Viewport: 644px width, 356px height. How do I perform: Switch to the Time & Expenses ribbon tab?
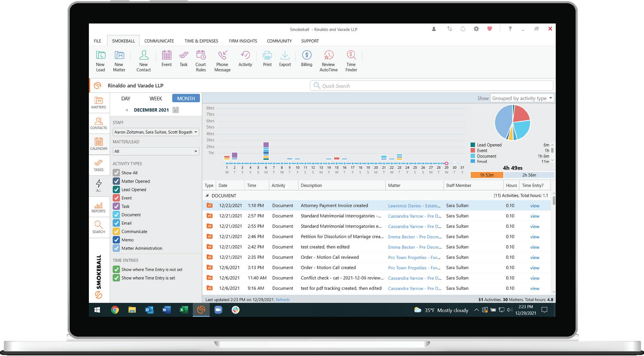point(201,41)
